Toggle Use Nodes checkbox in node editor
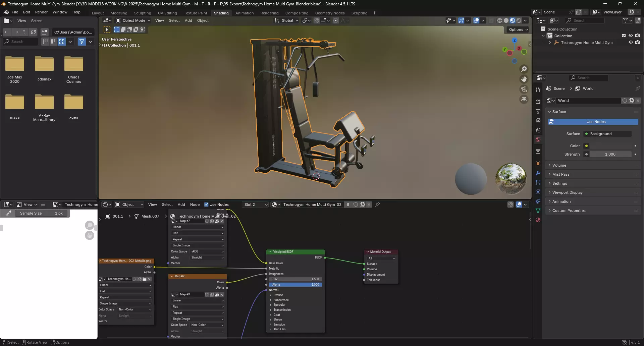Viewport: 644px width, 346px height. tap(206, 205)
